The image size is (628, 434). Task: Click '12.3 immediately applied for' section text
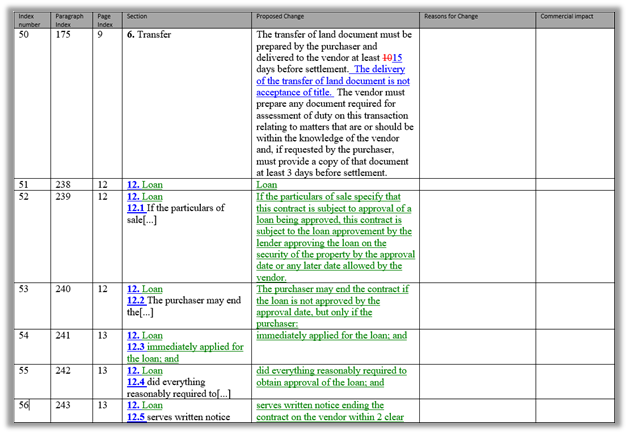(x=185, y=347)
